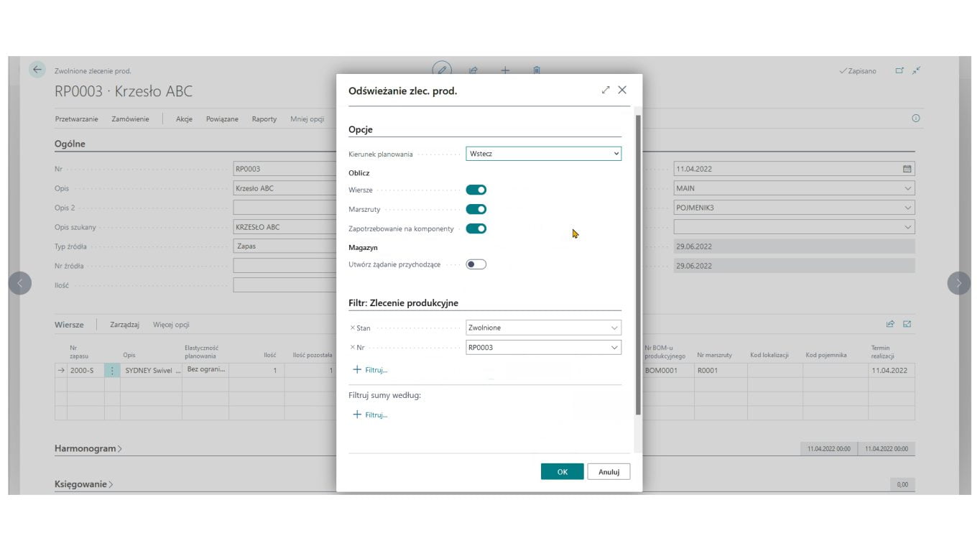Image resolution: width=980 pixels, height=551 pixels.
Task: Click the plus new-record icon
Action: [x=505, y=70]
